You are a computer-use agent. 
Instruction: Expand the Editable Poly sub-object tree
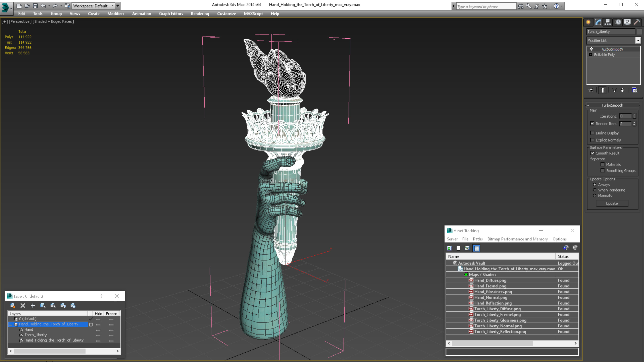[591, 55]
